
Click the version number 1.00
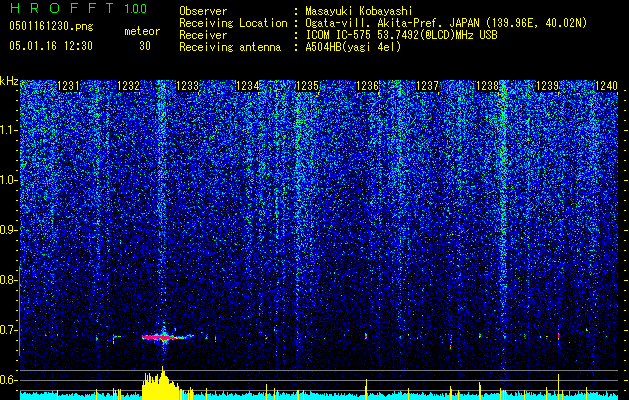pyautogui.click(x=135, y=8)
